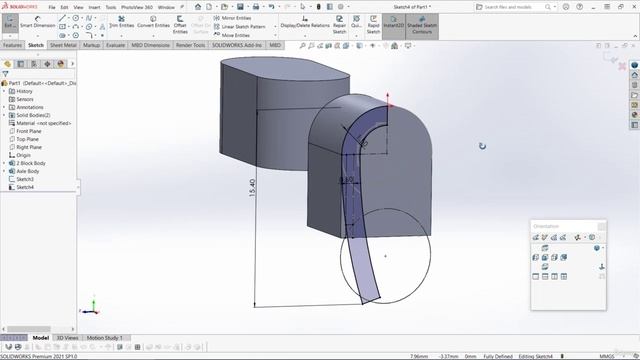Open the DisplayManager panel tab

click(x=61, y=64)
